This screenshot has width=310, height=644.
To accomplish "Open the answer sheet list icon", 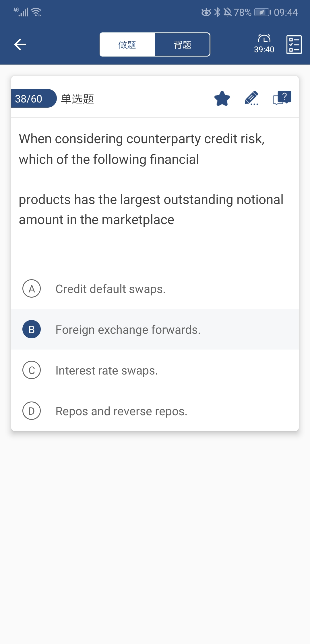I will click(x=294, y=44).
